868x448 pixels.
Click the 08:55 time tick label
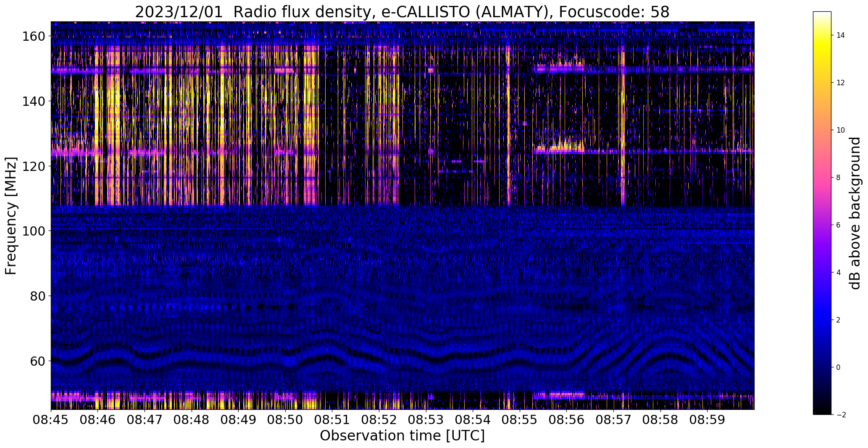point(520,419)
